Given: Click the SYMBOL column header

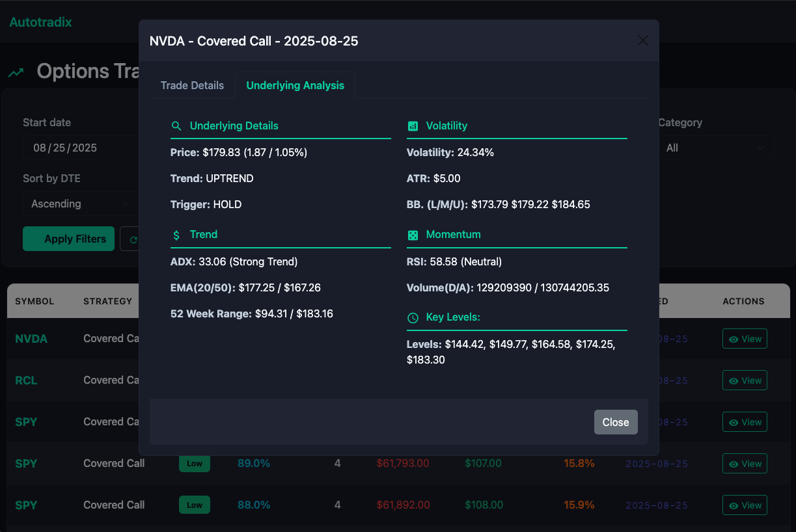Looking at the screenshot, I should pyautogui.click(x=34, y=301).
